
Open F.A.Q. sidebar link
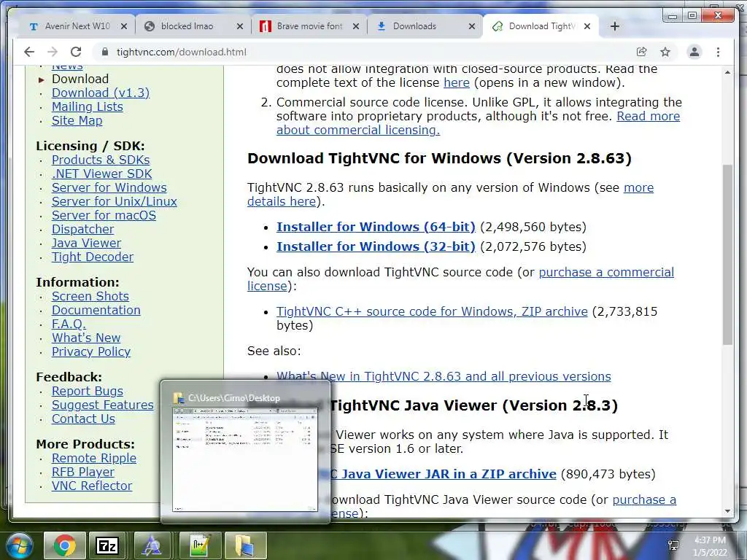69,324
